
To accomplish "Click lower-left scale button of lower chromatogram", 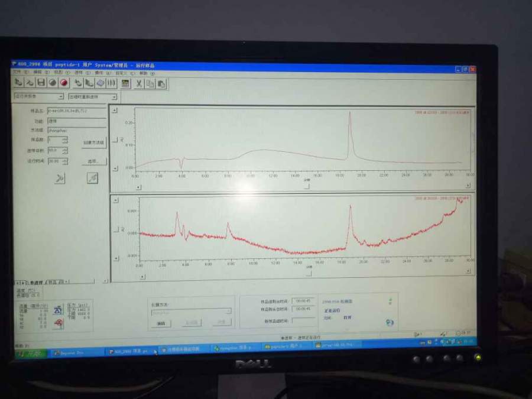I will click(116, 258).
